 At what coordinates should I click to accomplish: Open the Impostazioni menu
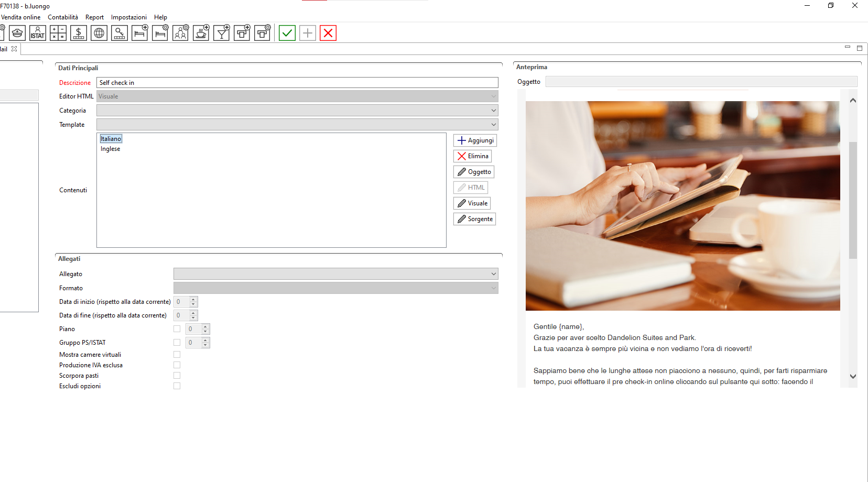click(x=129, y=17)
